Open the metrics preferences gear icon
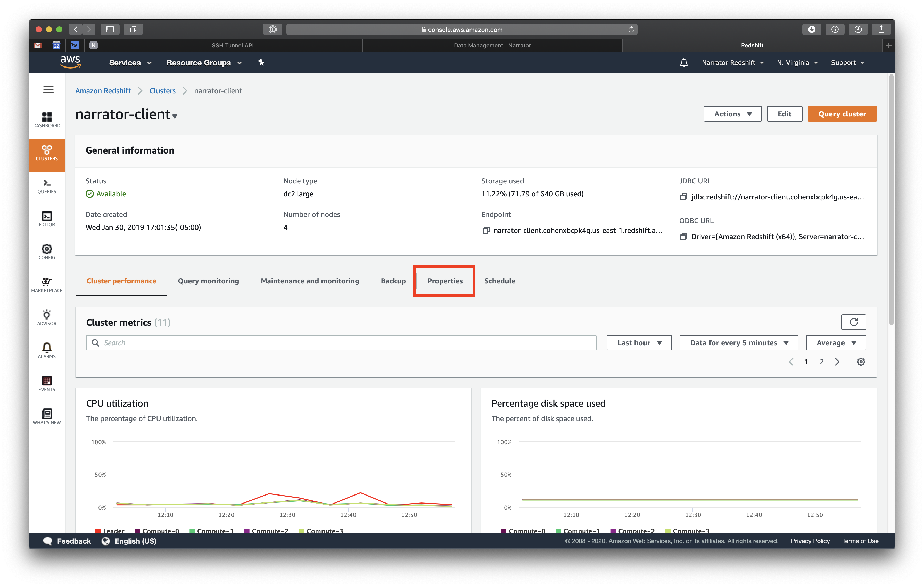The width and height of the screenshot is (924, 587). (x=861, y=362)
